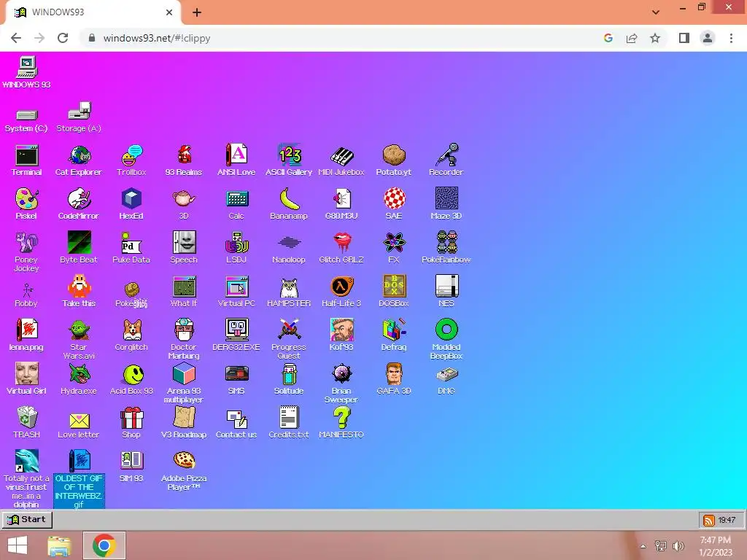
Task: Open Virtual PC icon
Action: (236, 287)
